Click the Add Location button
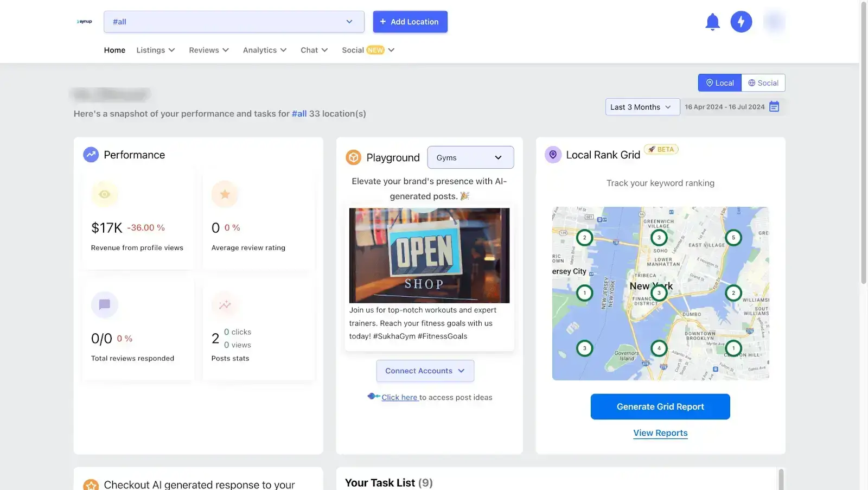Screen dimensions: 868x490 click(410, 22)
